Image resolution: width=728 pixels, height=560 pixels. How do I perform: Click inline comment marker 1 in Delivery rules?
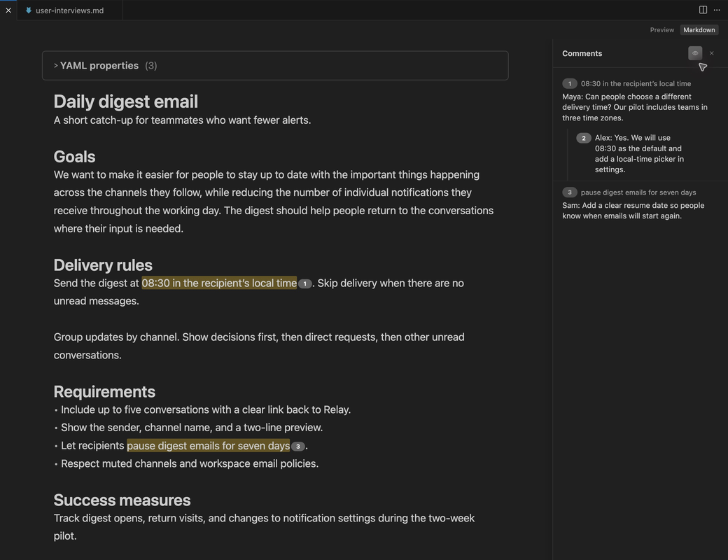tap(304, 283)
